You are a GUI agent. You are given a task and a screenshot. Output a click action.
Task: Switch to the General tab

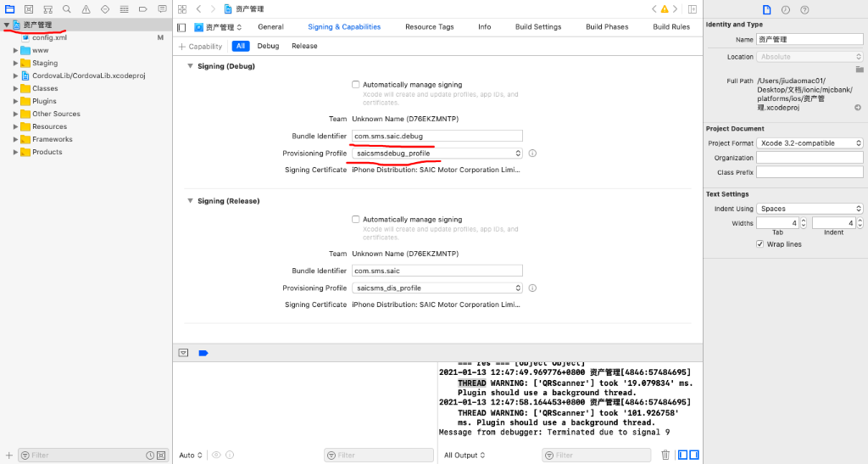[x=270, y=26]
